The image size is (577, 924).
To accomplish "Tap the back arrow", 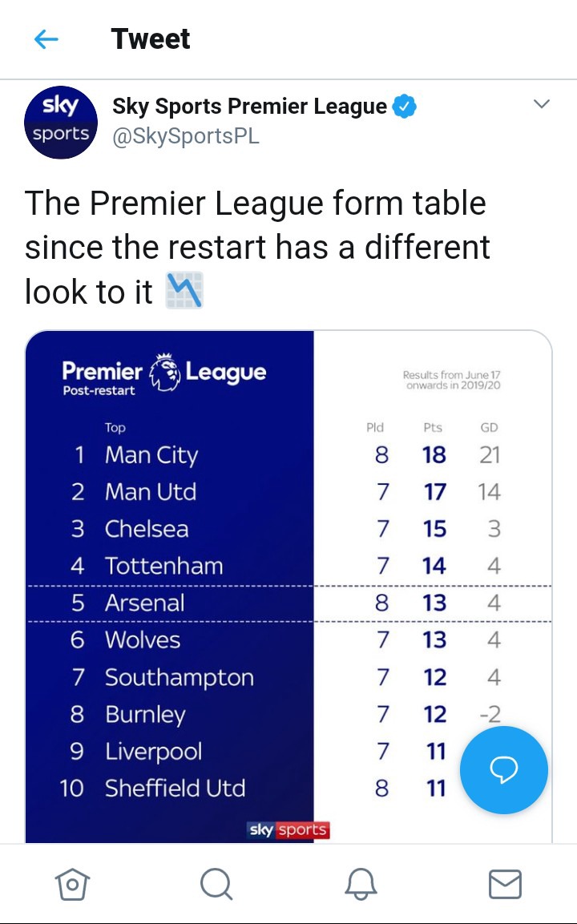I will [x=46, y=39].
